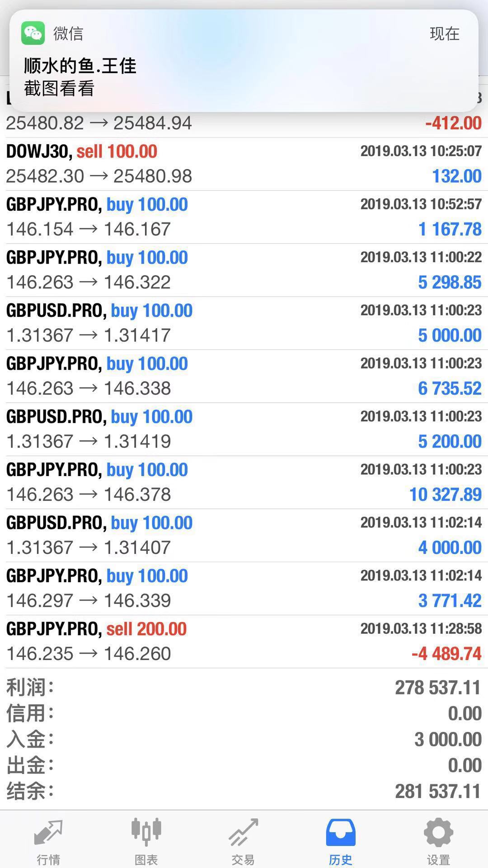Select the GBPUSD.PRO trade with profit 5 200.00
Viewport: 488px width, 868px height.
(244, 429)
